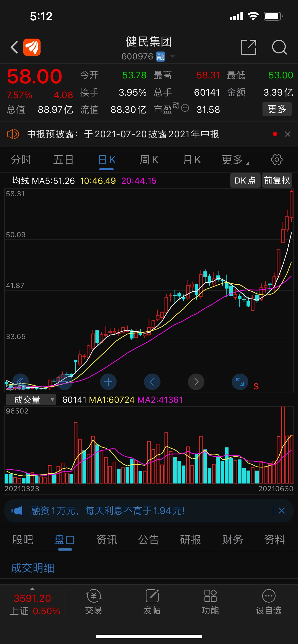Tap the 健民集团 stock title
The image size is (298, 644).
(149, 41)
